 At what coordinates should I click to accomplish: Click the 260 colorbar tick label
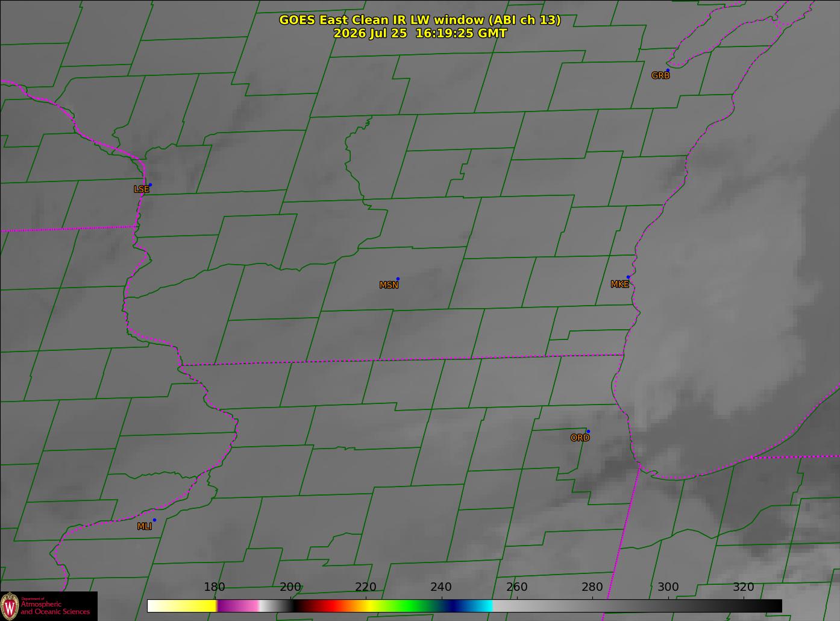pos(517,587)
